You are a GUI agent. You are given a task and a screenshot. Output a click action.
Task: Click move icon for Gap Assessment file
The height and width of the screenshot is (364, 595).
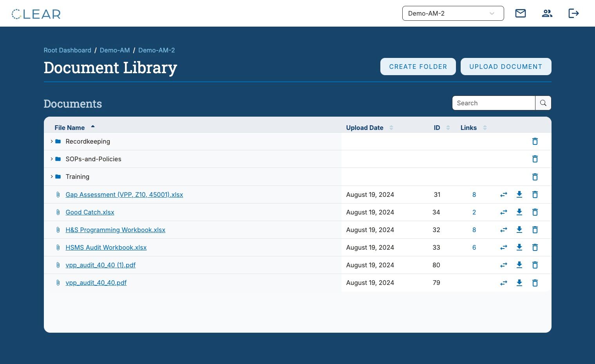(504, 195)
